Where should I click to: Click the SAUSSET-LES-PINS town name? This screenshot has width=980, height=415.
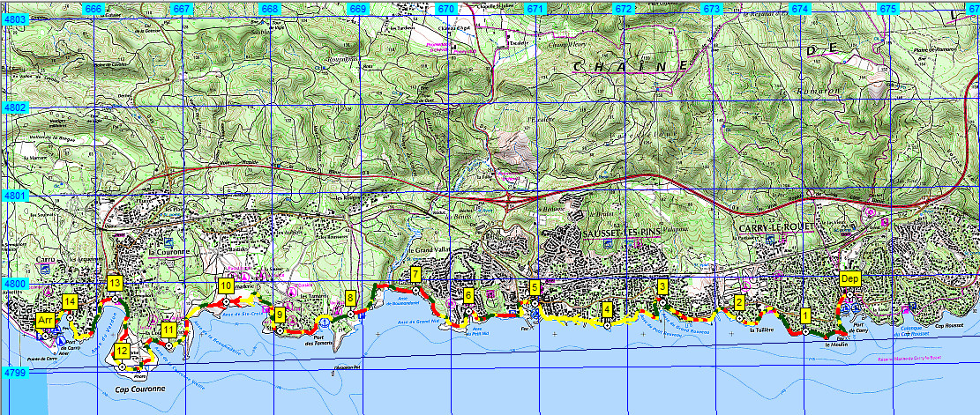pos(623,233)
